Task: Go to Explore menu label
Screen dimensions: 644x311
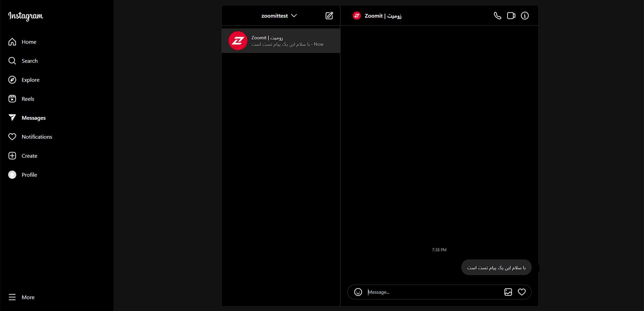Action: pos(31,80)
